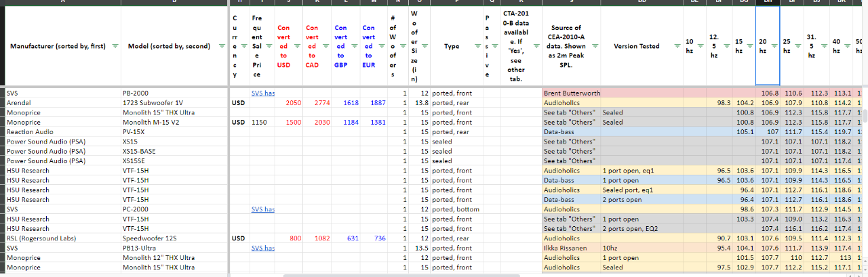
Task: Open the Converted to USD filter icon
Action: pos(297,46)
